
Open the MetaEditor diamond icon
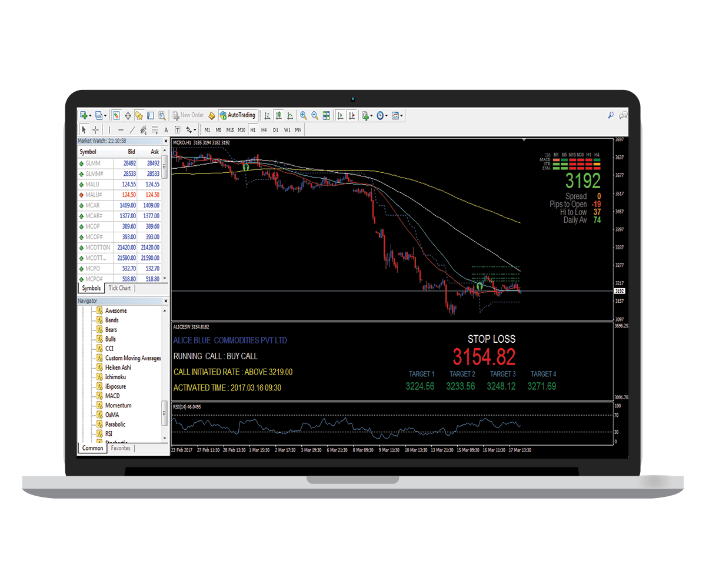pyautogui.click(x=211, y=115)
